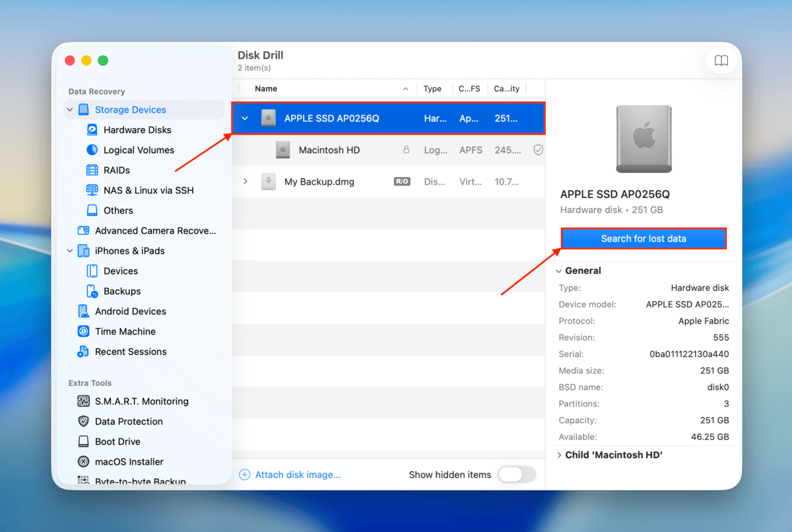Open S.M.A.R.T. Monitoring tool
The width and height of the screenshot is (792, 532).
[x=141, y=401]
